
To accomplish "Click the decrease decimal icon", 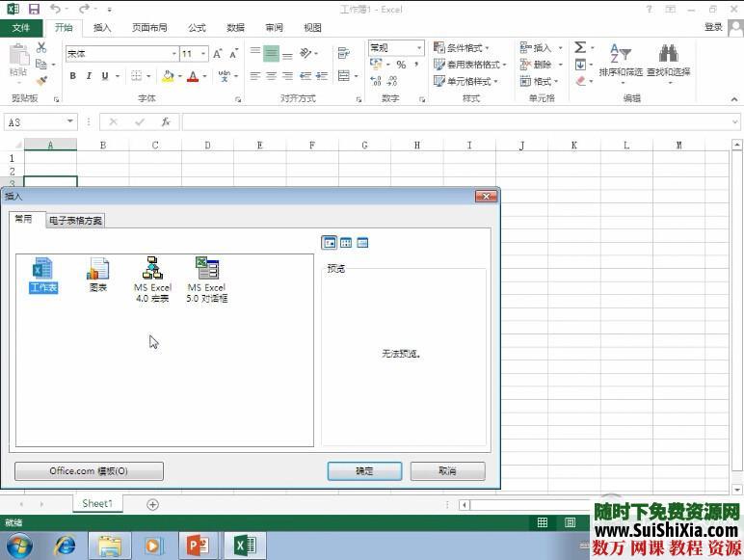I will pyautogui.click(x=392, y=81).
